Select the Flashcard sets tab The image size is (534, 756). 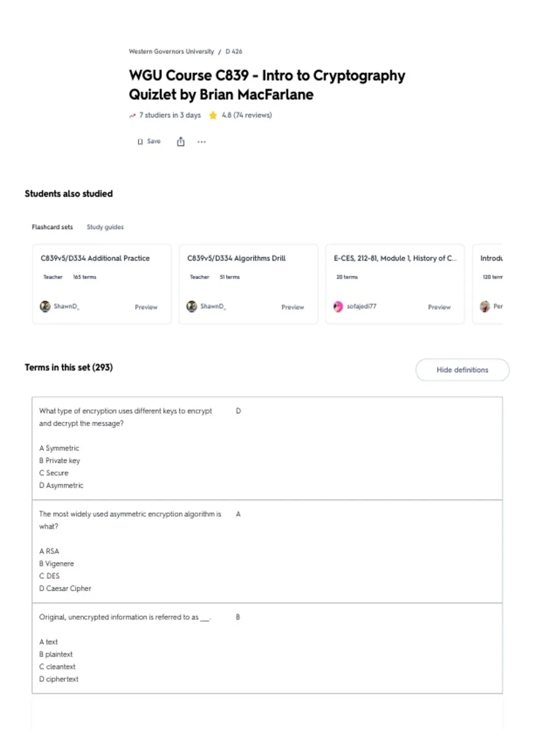(52, 227)
